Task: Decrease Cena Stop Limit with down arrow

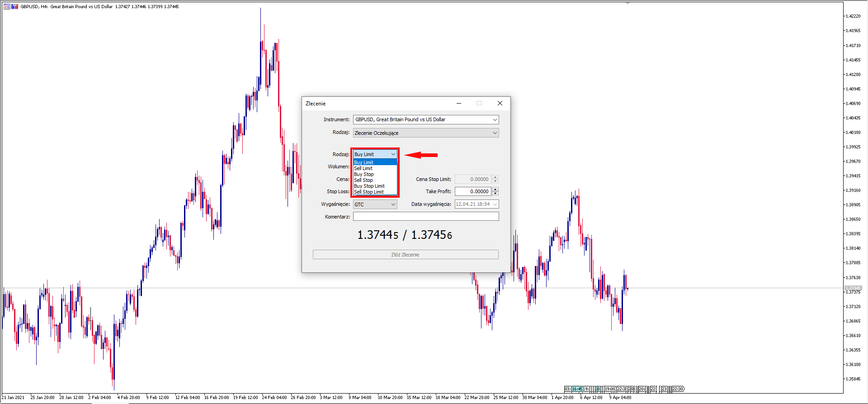Action: pyautogui.click(x=495, y=181)
